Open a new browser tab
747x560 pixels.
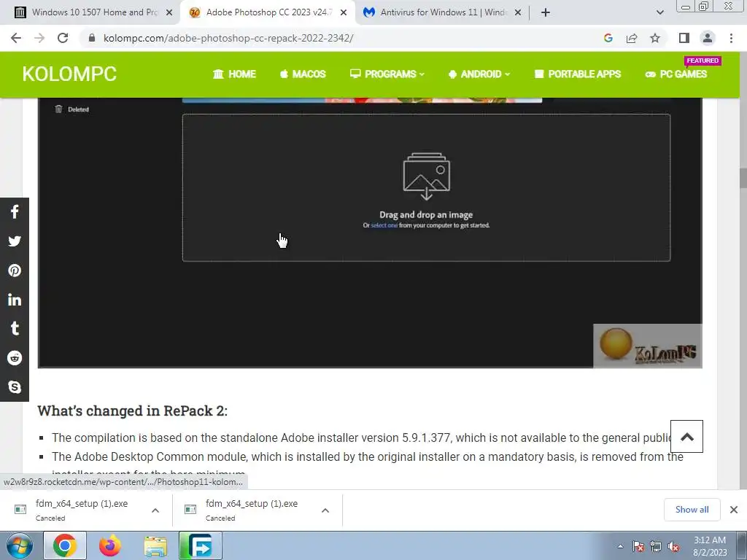(546, 12)
